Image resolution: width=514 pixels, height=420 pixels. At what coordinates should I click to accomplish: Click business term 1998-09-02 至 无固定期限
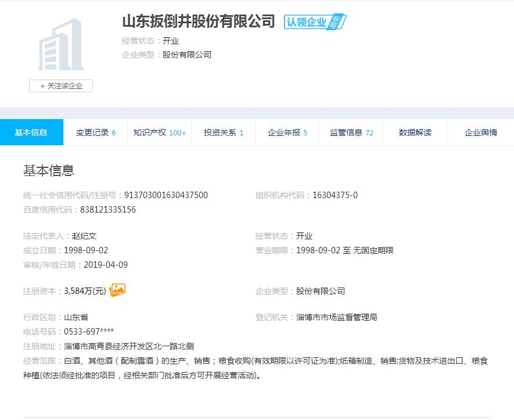pyautogui.click(x=345, y=250)
